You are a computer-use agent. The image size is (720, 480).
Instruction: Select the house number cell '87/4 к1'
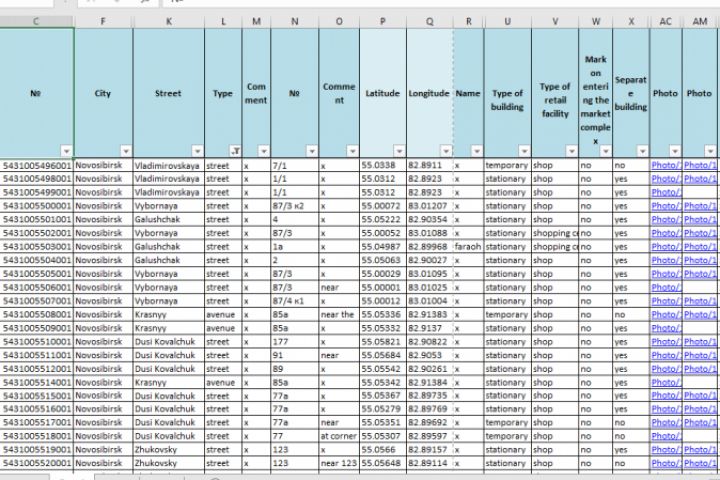[294, 301]
